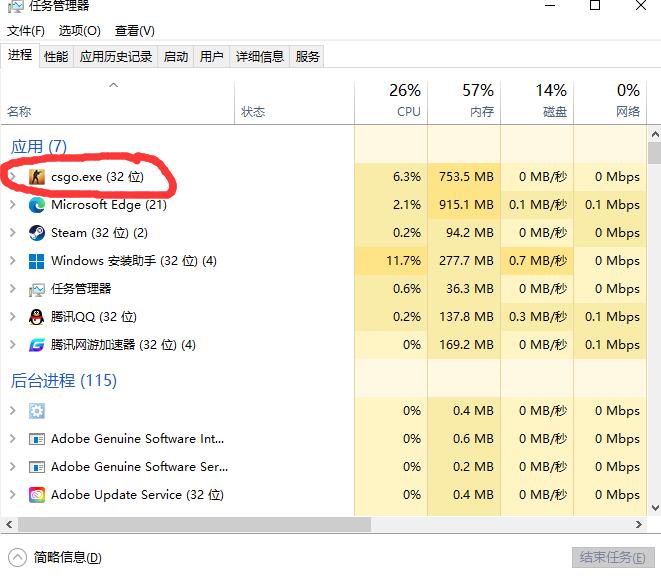Select Adobe Genuine Software Ser... icon
The width and height of the screenshot is (661, 579).
tap(37, 467)
